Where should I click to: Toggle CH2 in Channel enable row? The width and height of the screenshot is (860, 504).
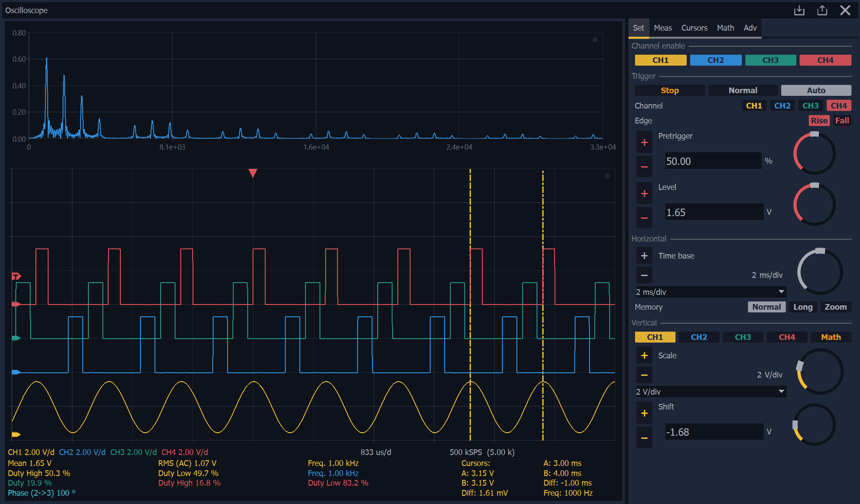point(716,60)
